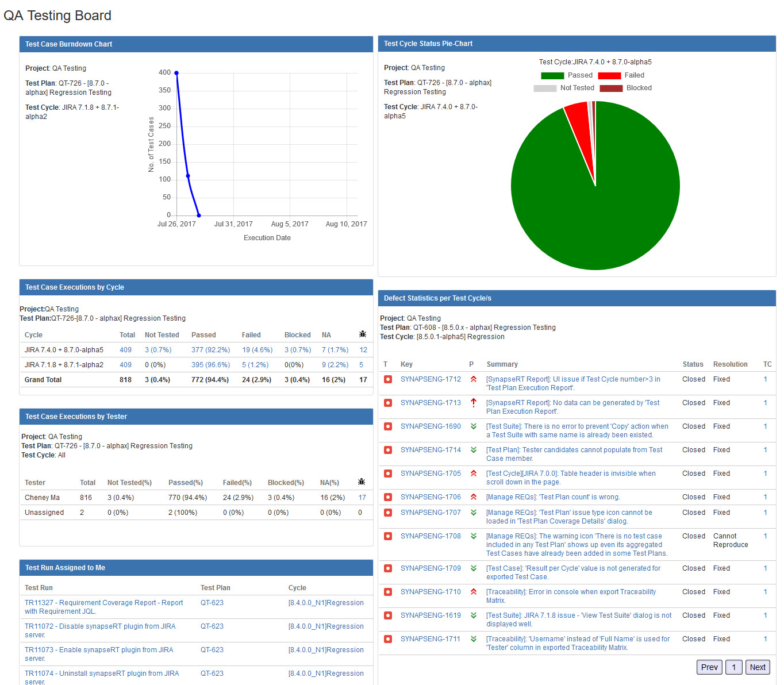Click the green down-chevron priority icon for SYNAPSENG-1690
The width and height of the screenshot is (784, 685).
tap(474, 426)
